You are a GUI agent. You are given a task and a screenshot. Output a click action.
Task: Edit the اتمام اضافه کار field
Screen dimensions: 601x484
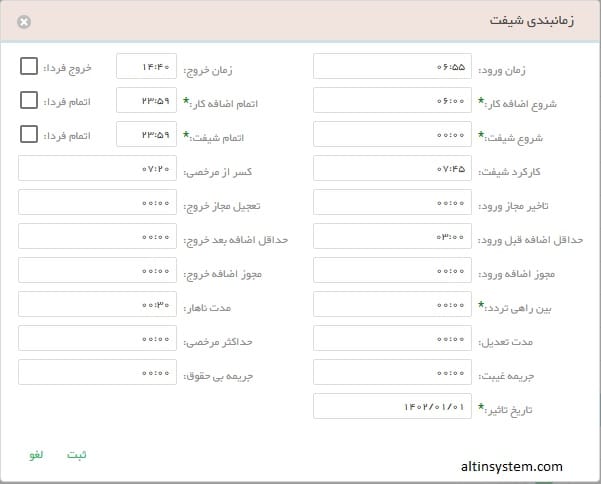tap(146, 100)
